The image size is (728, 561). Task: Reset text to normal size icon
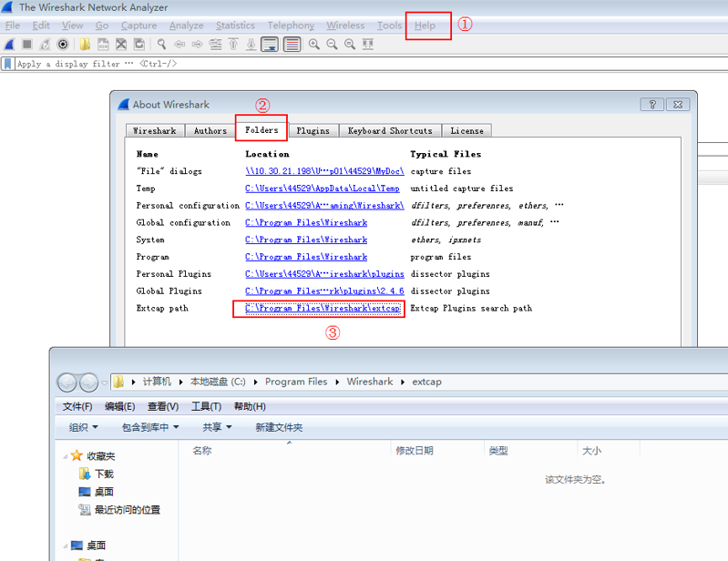[350, 45]
